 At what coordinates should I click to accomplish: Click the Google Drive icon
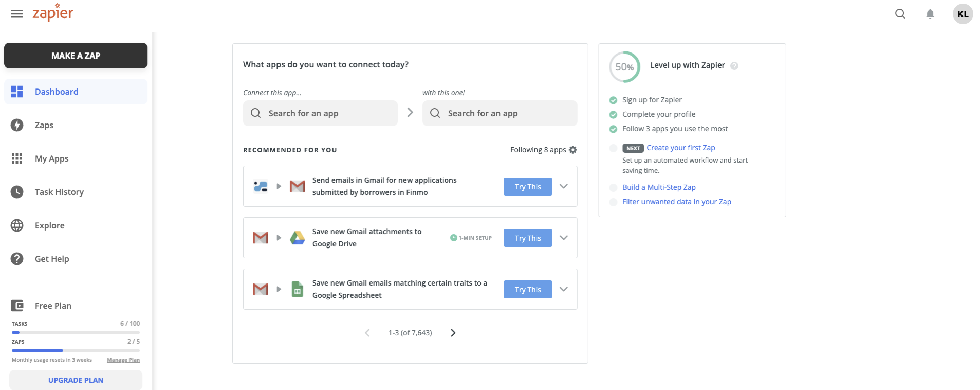click(x=298, y=238)
